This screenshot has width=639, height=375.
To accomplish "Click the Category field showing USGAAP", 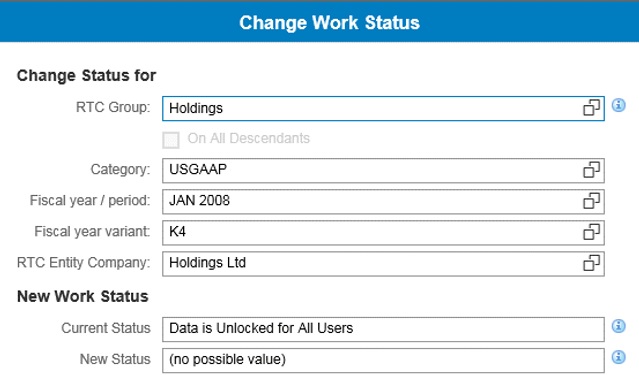I will coord(383,170).
